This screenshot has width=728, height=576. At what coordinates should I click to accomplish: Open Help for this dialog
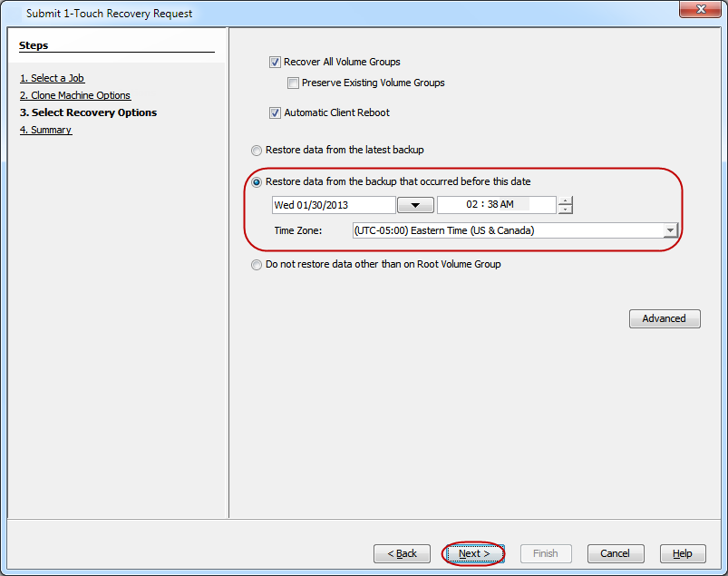pos(682,553)
